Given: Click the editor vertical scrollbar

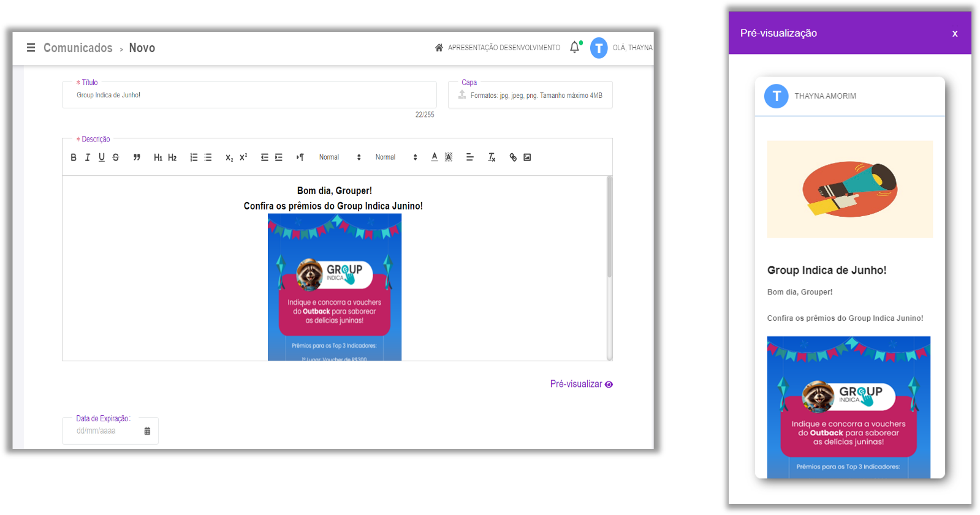Looking at the screenshot, I should click(x=609, y=227).
